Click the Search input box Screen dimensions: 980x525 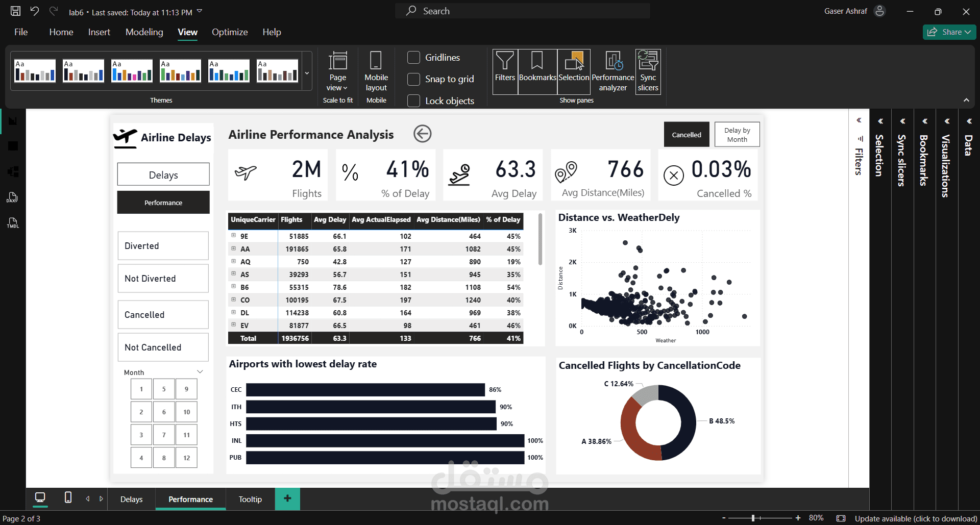(x=523, y=11)
